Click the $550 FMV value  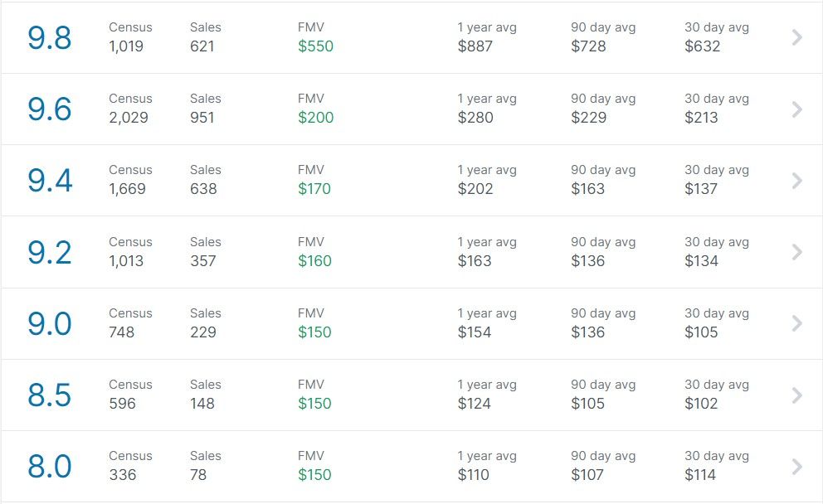point(315,46)
